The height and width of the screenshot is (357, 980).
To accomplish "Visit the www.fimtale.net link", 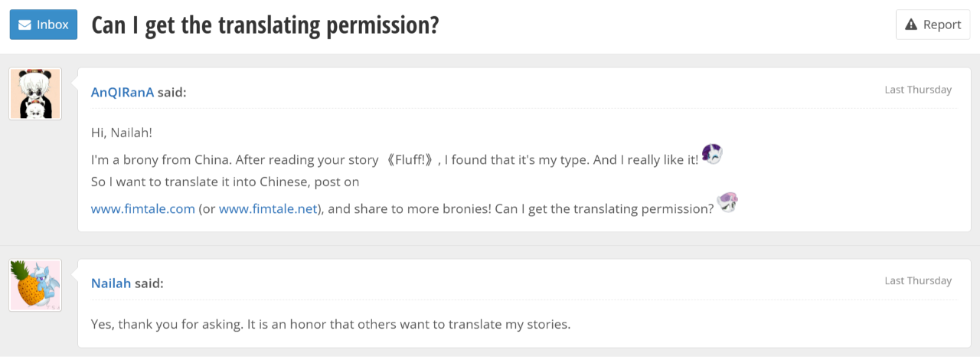I will (x=268, y=208).
